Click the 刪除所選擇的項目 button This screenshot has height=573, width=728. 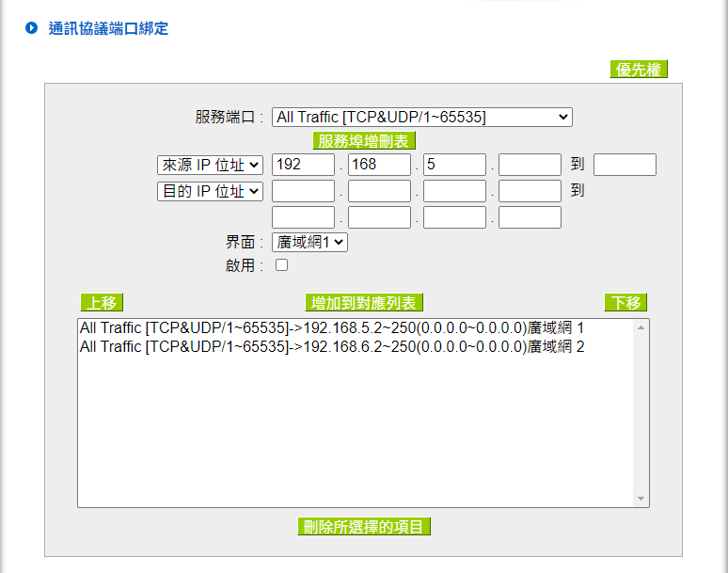coord(363,527)
